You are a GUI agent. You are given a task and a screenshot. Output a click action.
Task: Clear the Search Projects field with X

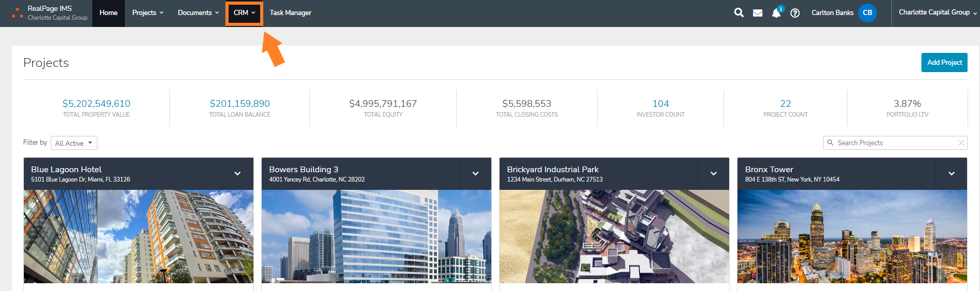961,143
